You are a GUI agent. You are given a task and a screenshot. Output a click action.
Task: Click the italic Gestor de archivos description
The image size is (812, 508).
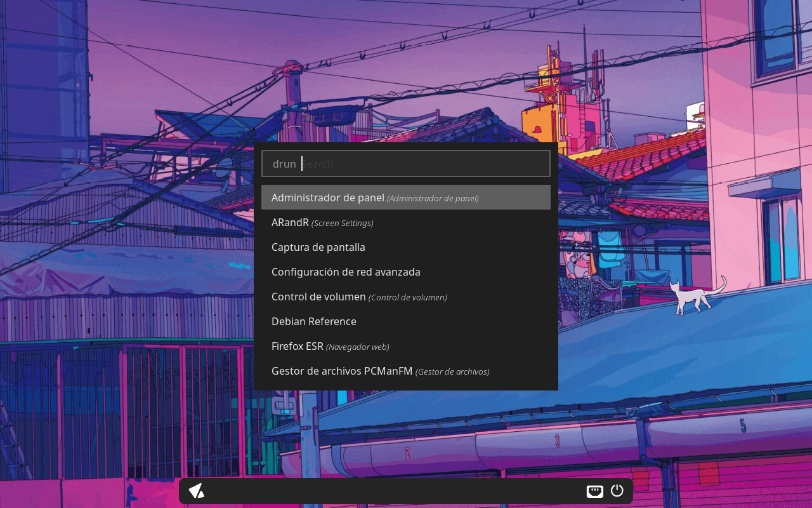click(452, 372)
